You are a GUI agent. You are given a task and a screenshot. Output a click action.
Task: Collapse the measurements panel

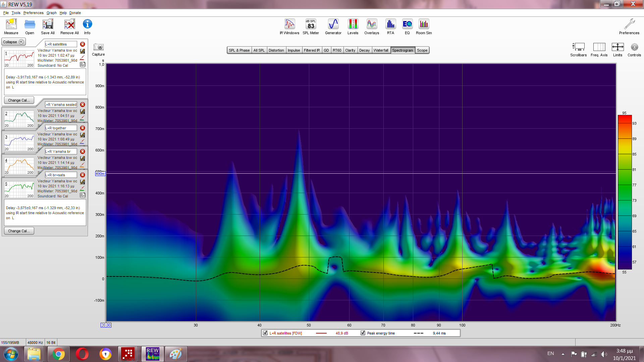point(13,42)
